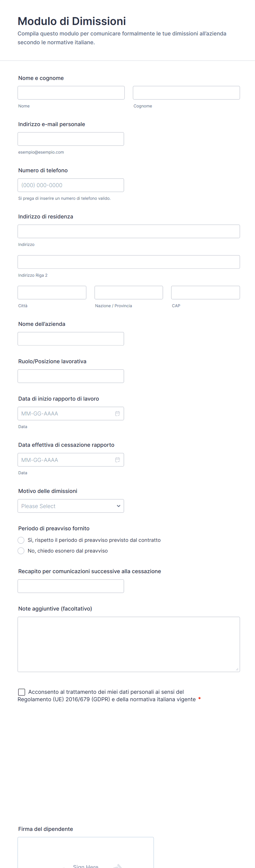Open calendar picker for termination date
Viewport: 255px width, 868px height.
pos(117,460)
